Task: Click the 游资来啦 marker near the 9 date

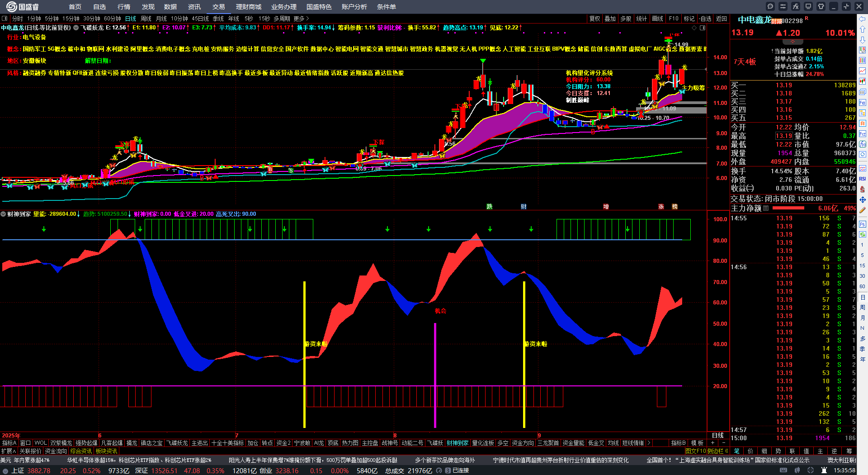Action: (x=536, y=344)
